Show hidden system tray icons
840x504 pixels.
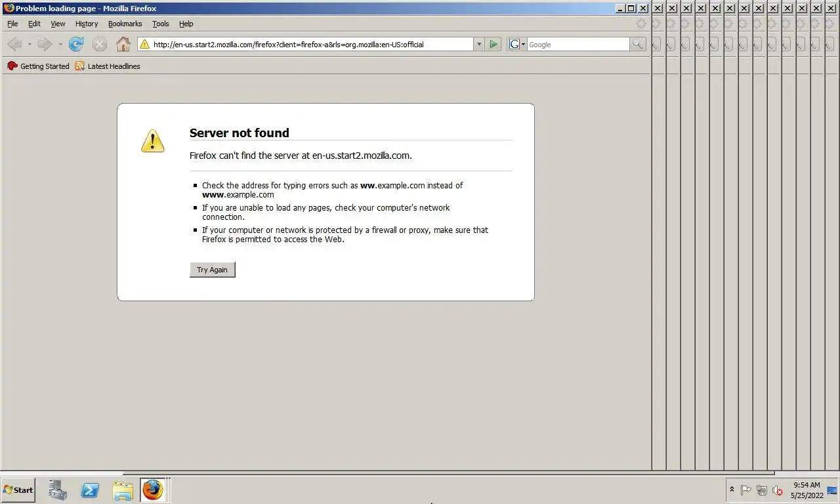(x=732, y=490)
